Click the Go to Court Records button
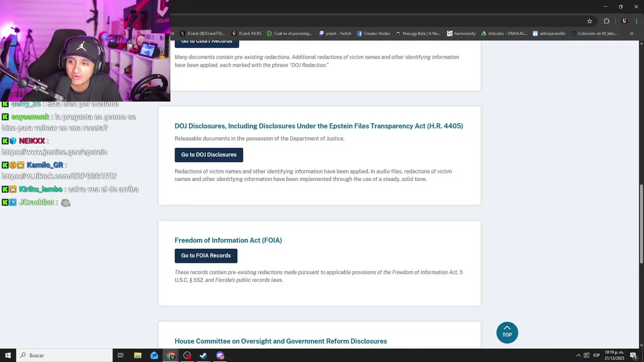Screen dimensions: 644x362 click(x=207, y=42)
